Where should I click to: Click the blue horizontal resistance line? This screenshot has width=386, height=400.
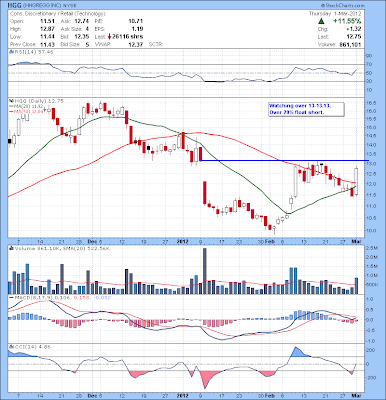tap(284, 161)
